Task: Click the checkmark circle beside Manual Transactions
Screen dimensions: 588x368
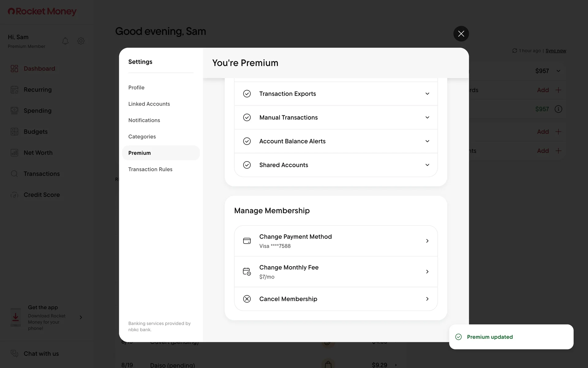Action: point(247,117)
